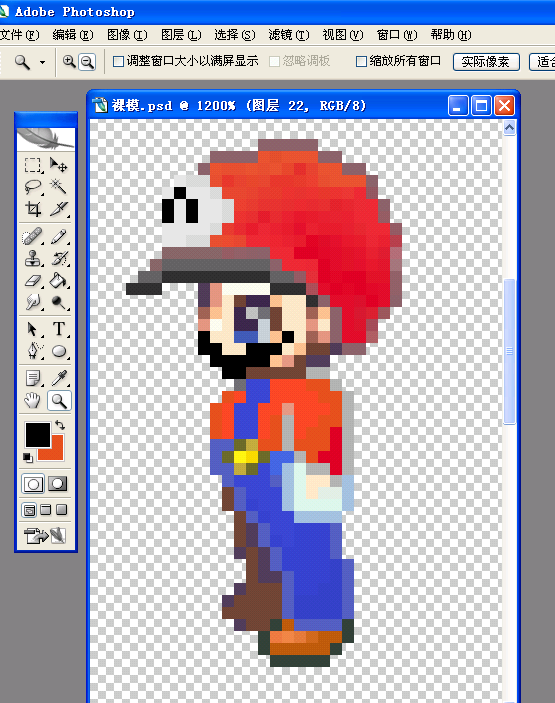Select the Crop tool
Viewport: 555px width, 703px height.
pos(33,208)
